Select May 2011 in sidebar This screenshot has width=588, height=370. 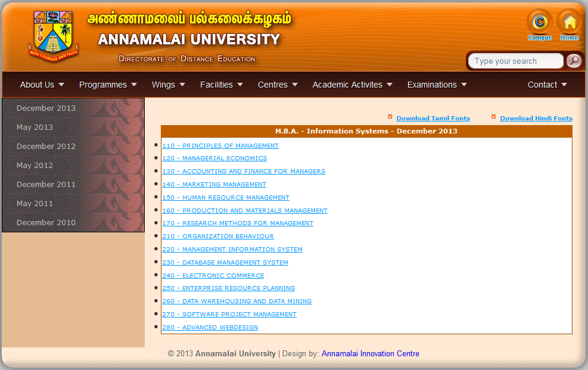(73, 204)
